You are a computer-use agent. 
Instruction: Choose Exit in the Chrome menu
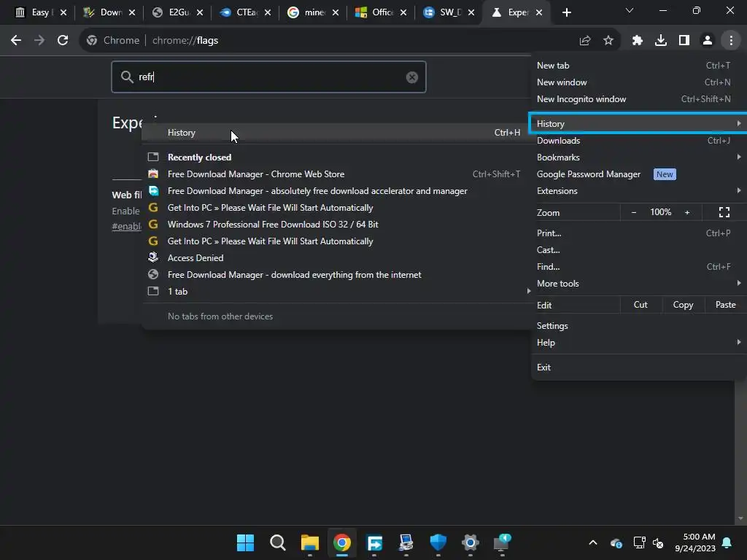tap(638, 367)
